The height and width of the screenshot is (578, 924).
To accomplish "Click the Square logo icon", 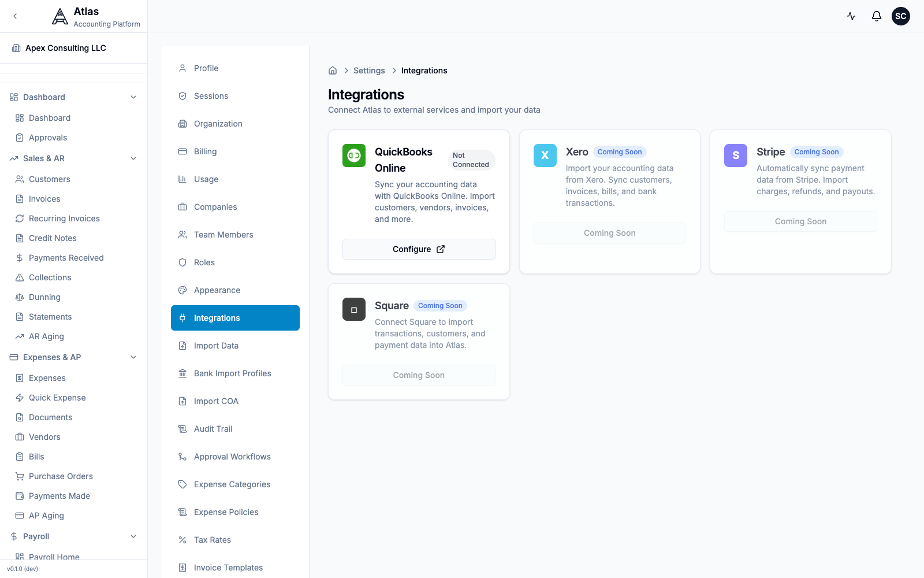I will (354, 309).
